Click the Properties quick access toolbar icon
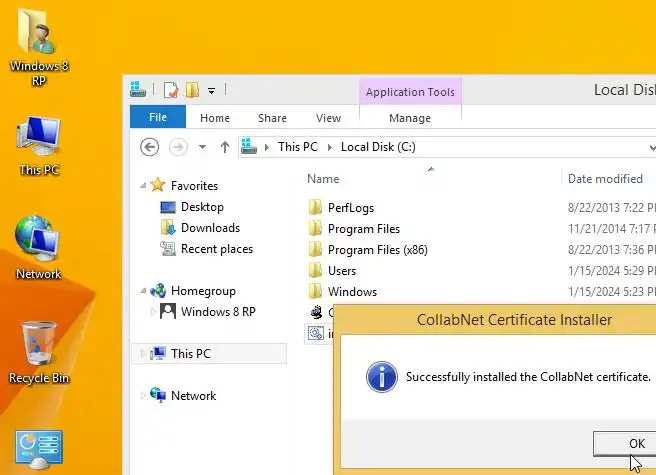This screenshot has width=656, height=475. pos(171,90)
